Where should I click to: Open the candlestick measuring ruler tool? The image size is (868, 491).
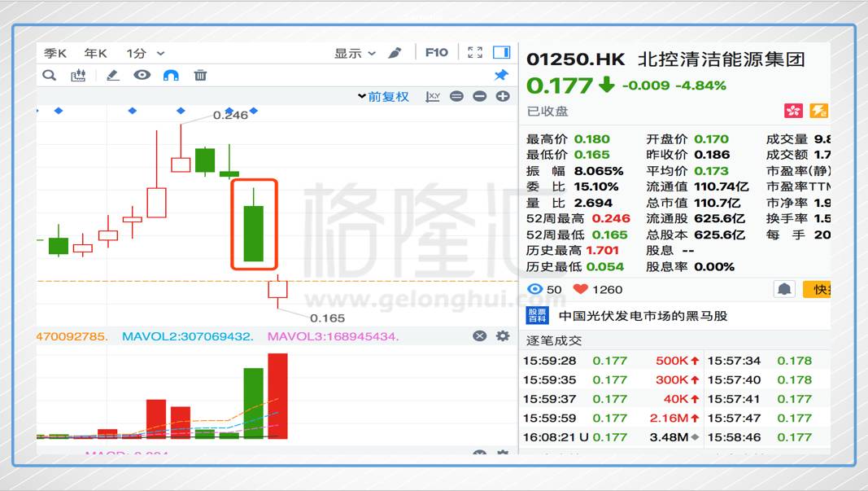(78, 75)
